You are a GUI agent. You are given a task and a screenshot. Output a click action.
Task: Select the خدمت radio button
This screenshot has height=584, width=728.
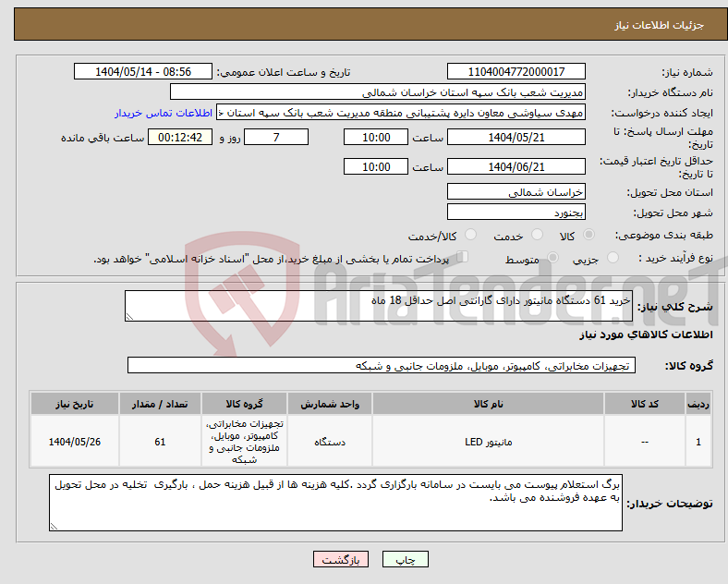(537, 235)
